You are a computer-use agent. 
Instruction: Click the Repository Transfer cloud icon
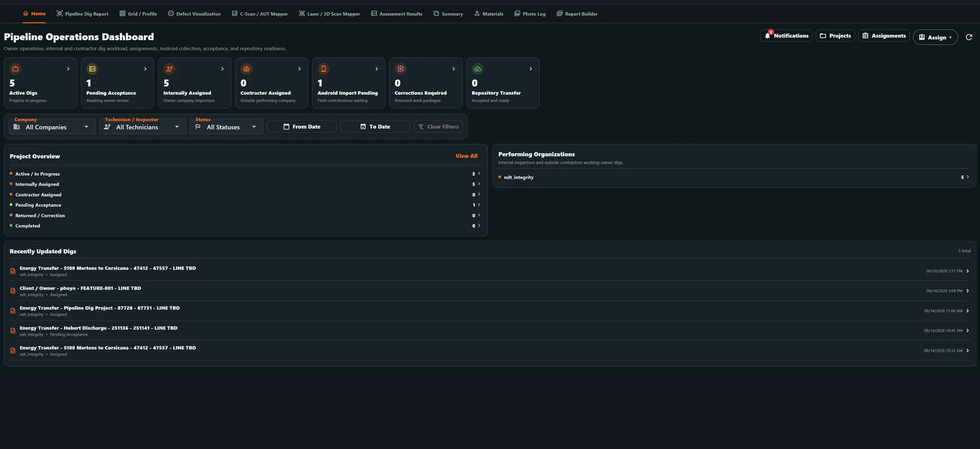[478, 69]
